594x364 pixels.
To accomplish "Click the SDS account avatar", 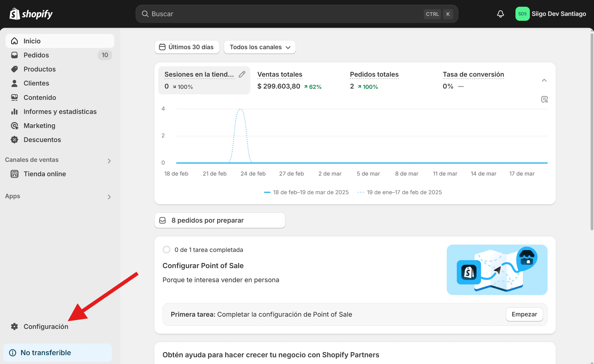I will pos(522,14).
